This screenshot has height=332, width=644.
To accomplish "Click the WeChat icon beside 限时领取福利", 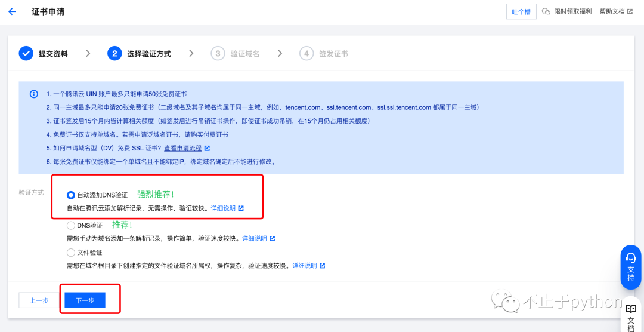I will click(546, 11).
